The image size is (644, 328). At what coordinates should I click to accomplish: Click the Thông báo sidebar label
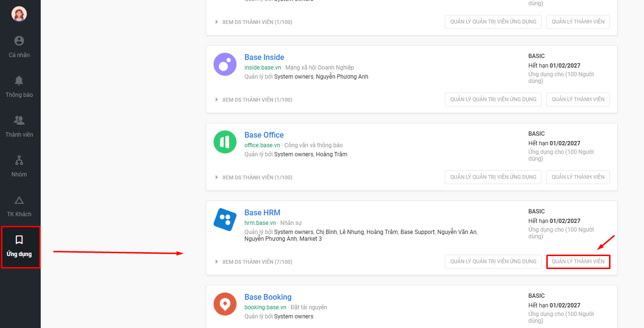[19, 95]
